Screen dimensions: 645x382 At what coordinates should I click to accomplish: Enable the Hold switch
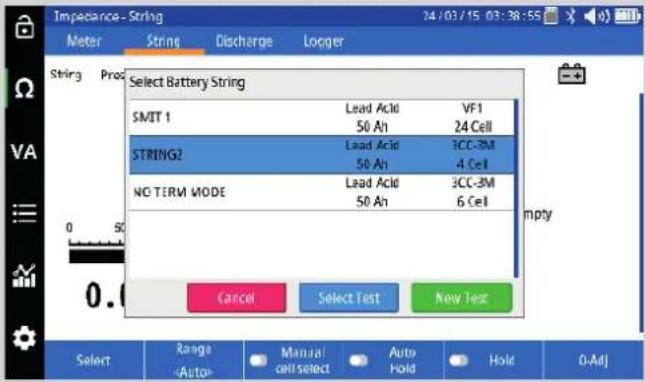[x=459, y=361]
